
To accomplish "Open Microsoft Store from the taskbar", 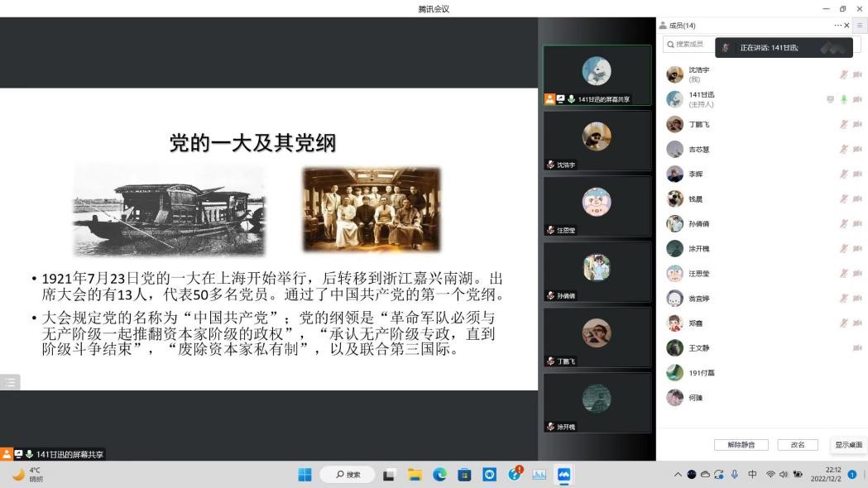I will 464,475.
